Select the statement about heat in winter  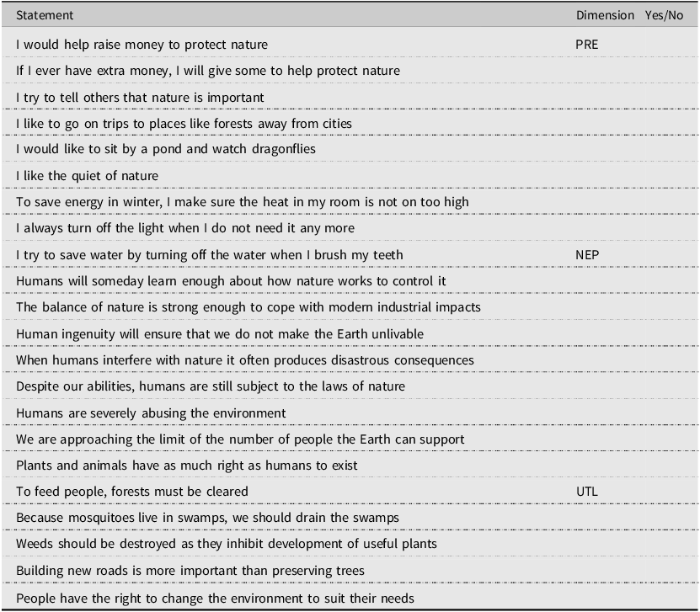(243, 202)
